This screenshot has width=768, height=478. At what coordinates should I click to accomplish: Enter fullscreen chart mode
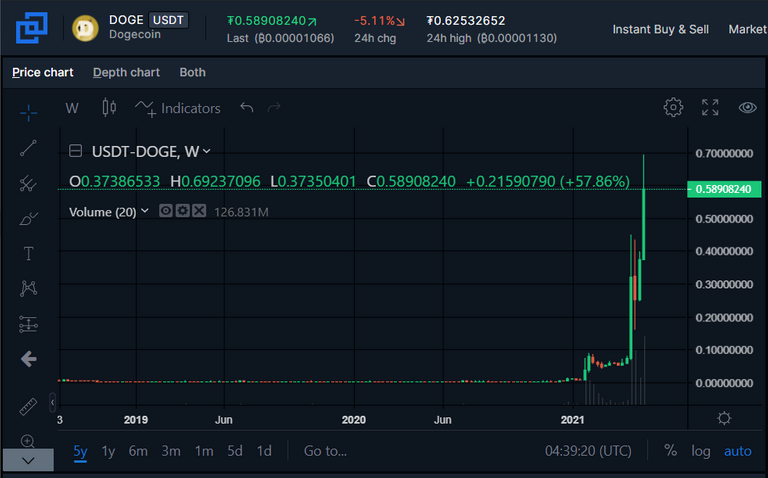[710, 107]
